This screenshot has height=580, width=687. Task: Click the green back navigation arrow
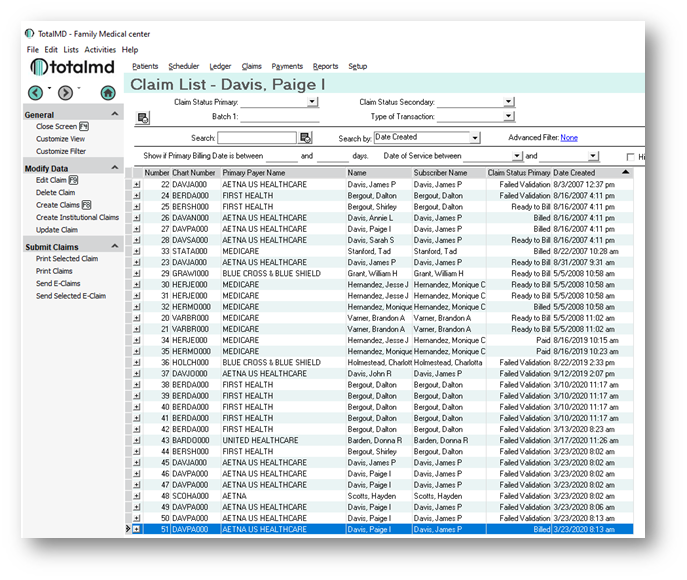[x=36, y=93]
